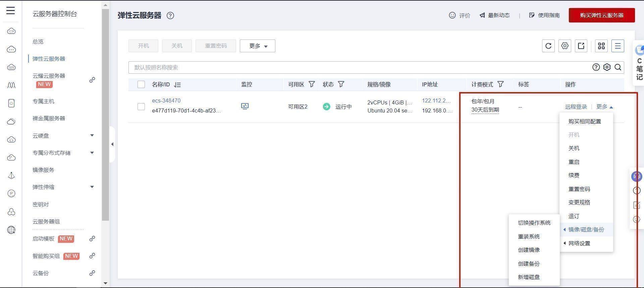The image size is (644, 288).
Task: Click the refresh icon in the toolbar
Action: coord(548,46)
